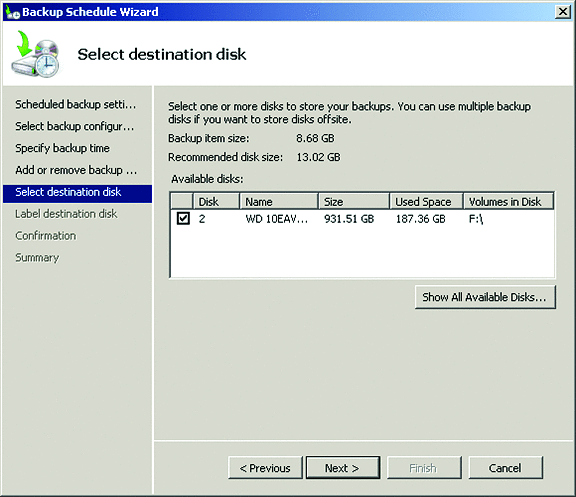Select the highlighted Select destination disk step
Screen dimensions: 576x497
pos(77,194)
